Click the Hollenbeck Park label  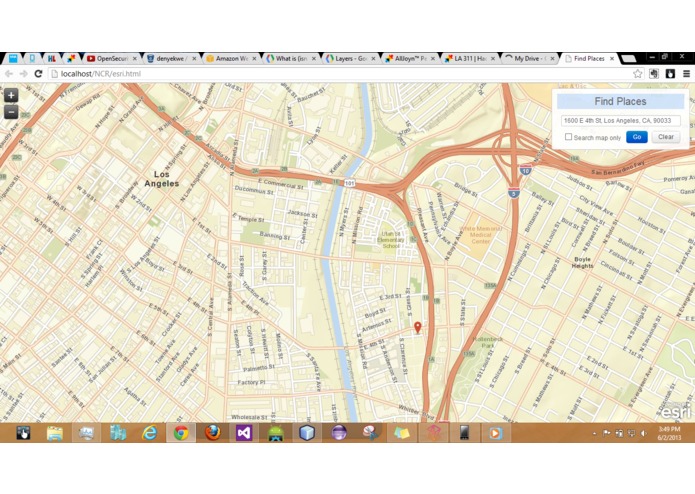487,342
